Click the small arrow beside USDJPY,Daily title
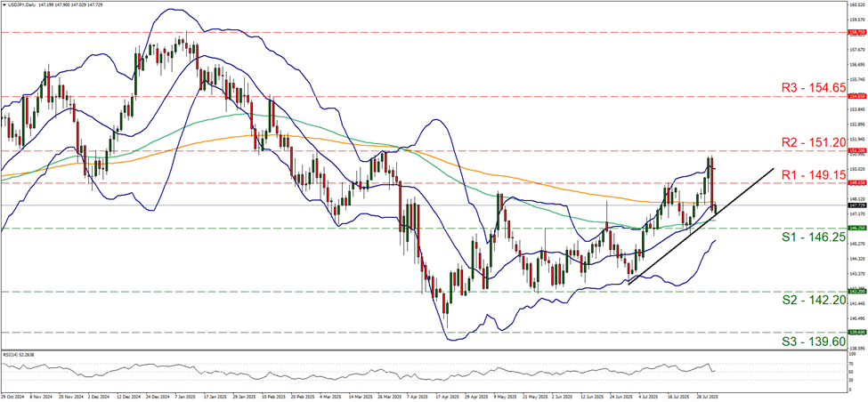The height and width of the screenshot is (402, 868). click(4, 4)
